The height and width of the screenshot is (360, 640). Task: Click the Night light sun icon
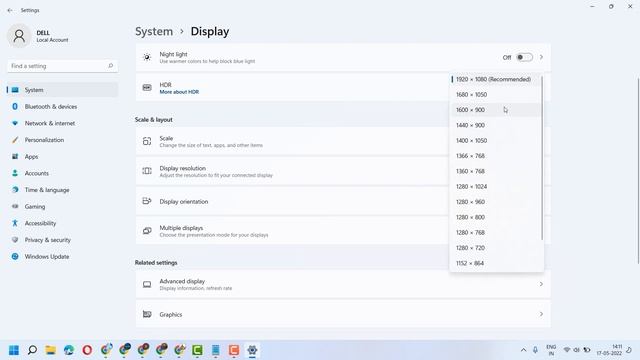coord(147,57)
